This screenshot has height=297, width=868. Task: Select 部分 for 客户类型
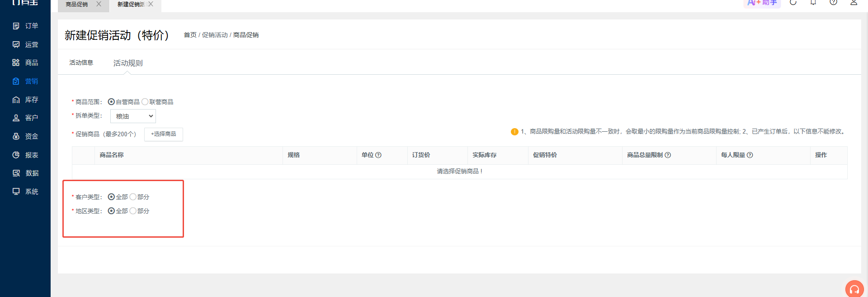point(133,197)
